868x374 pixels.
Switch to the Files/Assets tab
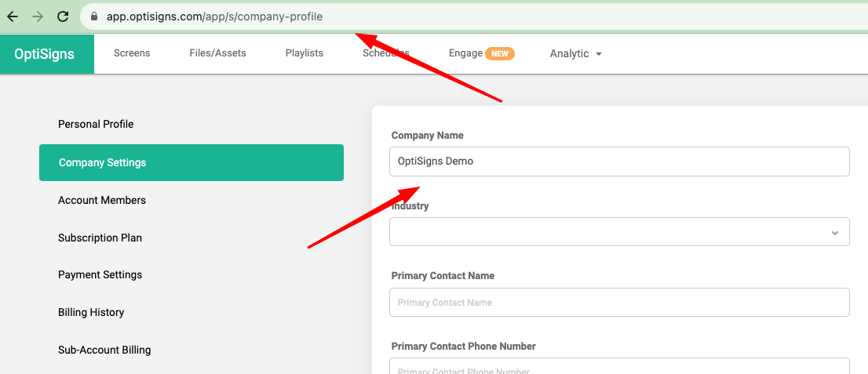[217, 53]
